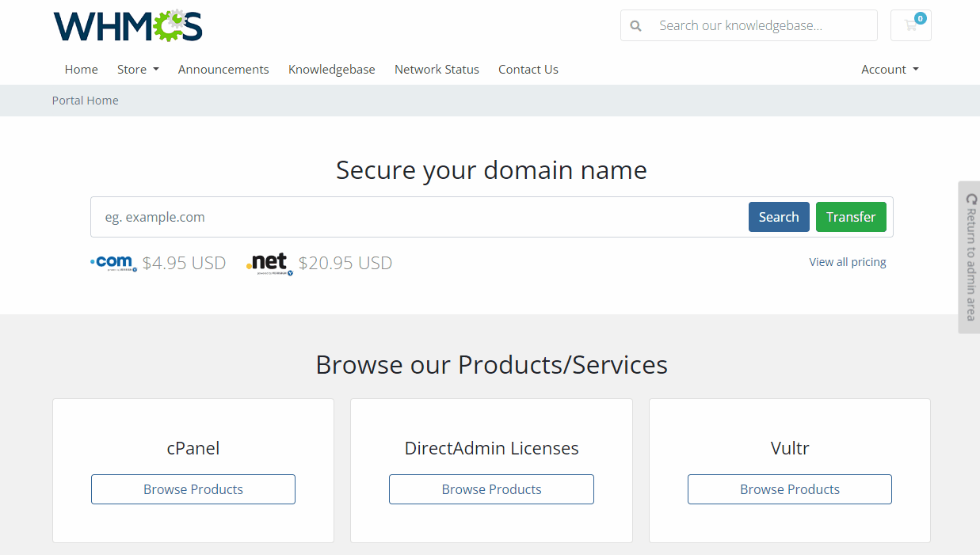The height and width of the screenshot is (555, 980).
Task: Browse Products under Vultr
Action: pyautogui.click(x=789, y=489)
